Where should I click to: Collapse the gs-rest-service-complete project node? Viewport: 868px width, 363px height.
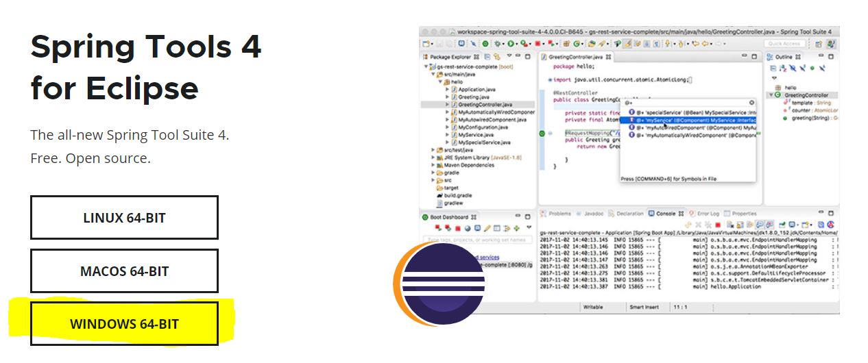425,67
